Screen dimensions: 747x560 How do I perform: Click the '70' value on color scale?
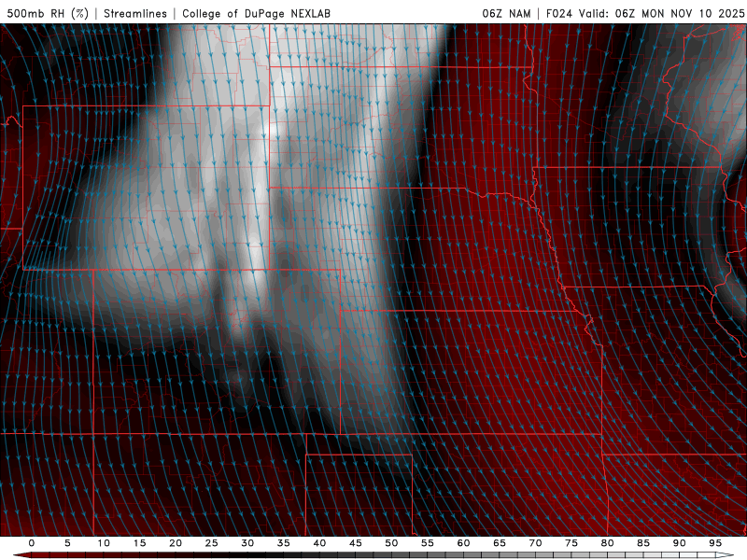[535, 543]
